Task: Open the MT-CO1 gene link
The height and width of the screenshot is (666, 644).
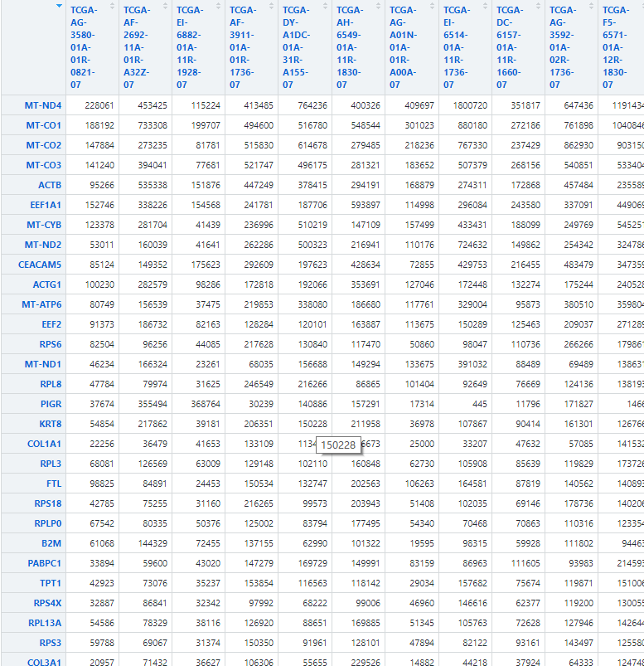Action: click(x=44, y=125)
